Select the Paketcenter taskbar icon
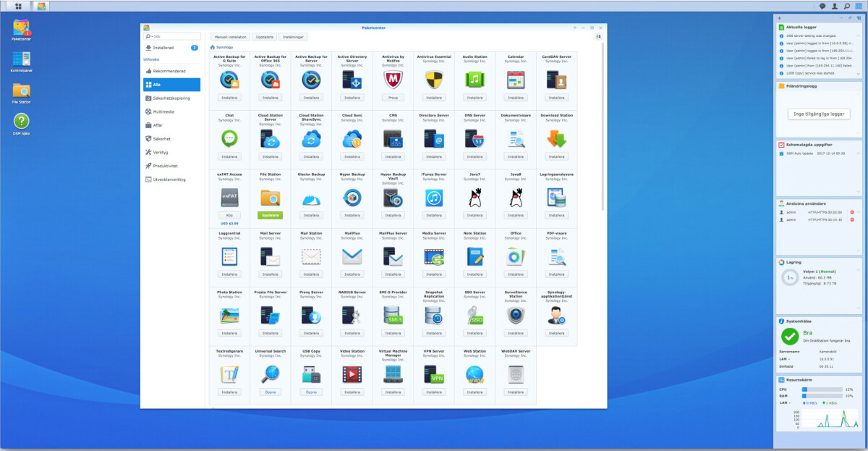868x451 pixels. pyautogui.click(x=42, y=6)
